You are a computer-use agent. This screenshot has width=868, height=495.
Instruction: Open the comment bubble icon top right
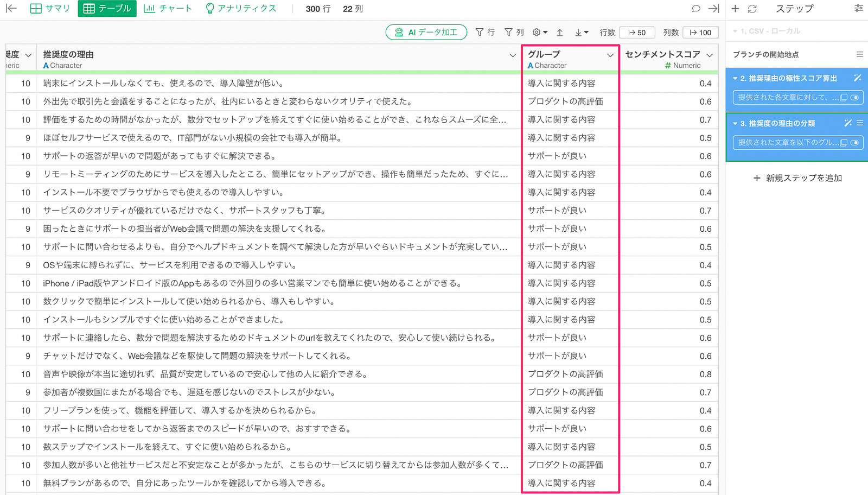[697, 8]
